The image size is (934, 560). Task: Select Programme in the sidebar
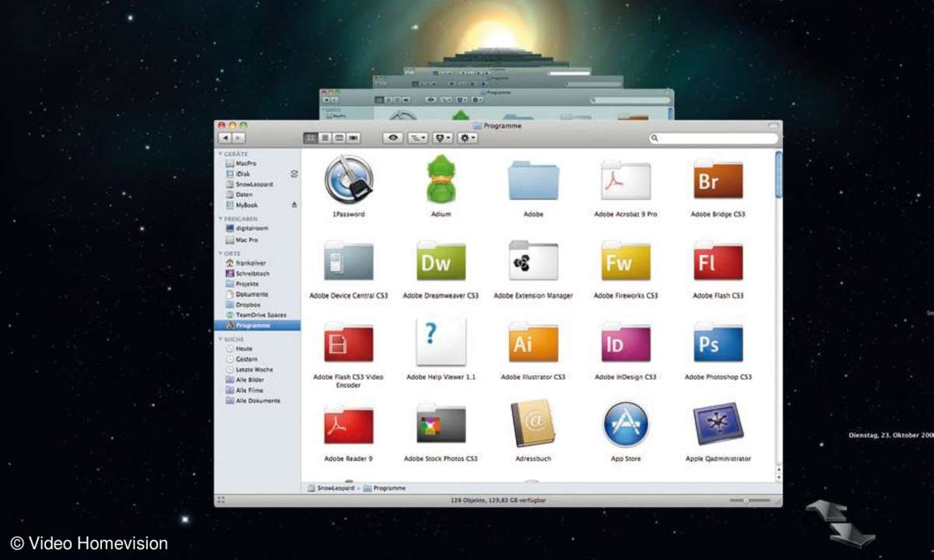click(257, 325)
